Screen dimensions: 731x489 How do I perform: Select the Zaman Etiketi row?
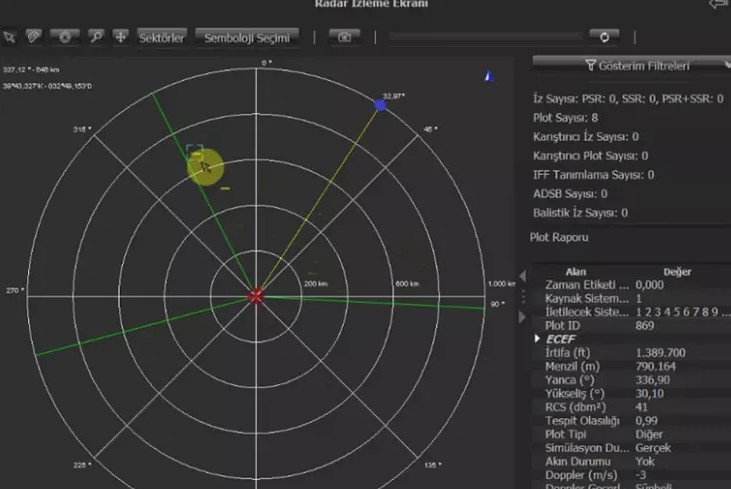click(632, 285)
